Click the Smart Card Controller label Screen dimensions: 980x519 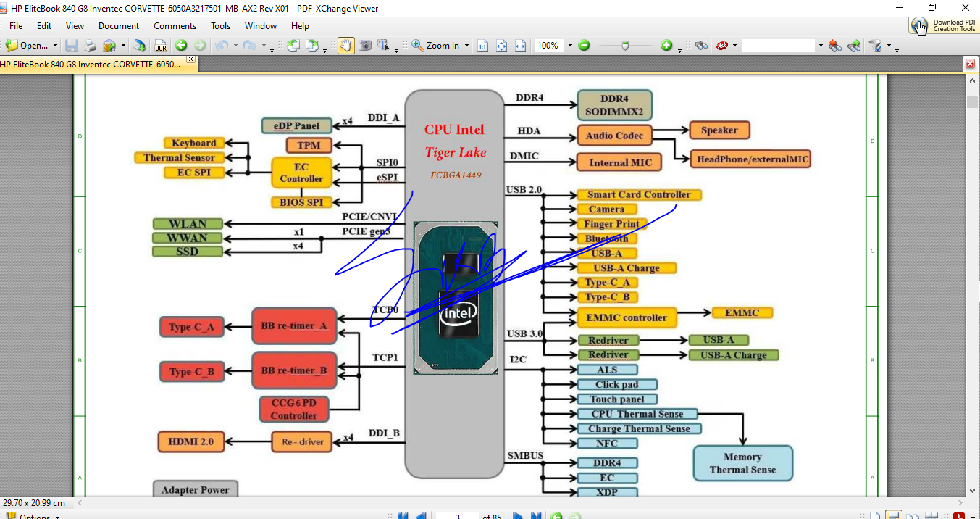(x=639, y=194)
